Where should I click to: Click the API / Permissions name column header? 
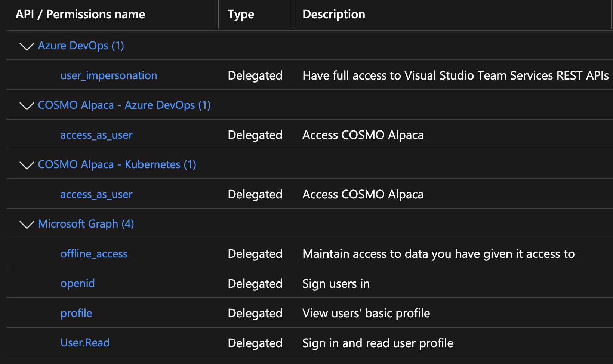tap(80, 14)
